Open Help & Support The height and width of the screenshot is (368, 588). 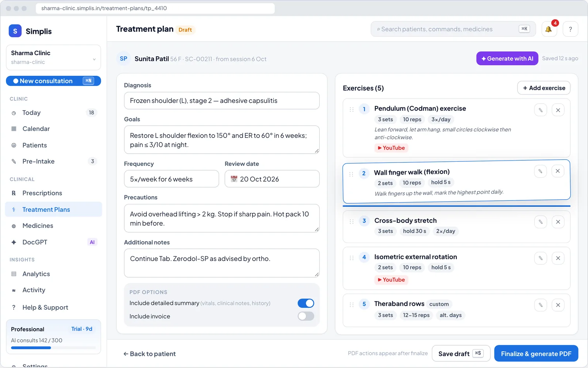click(53, 307)
